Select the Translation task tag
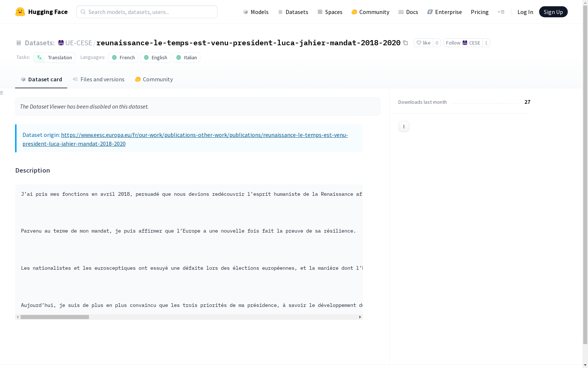The height and width of the screenshot is (368, 588). click(x=54, y=57)
